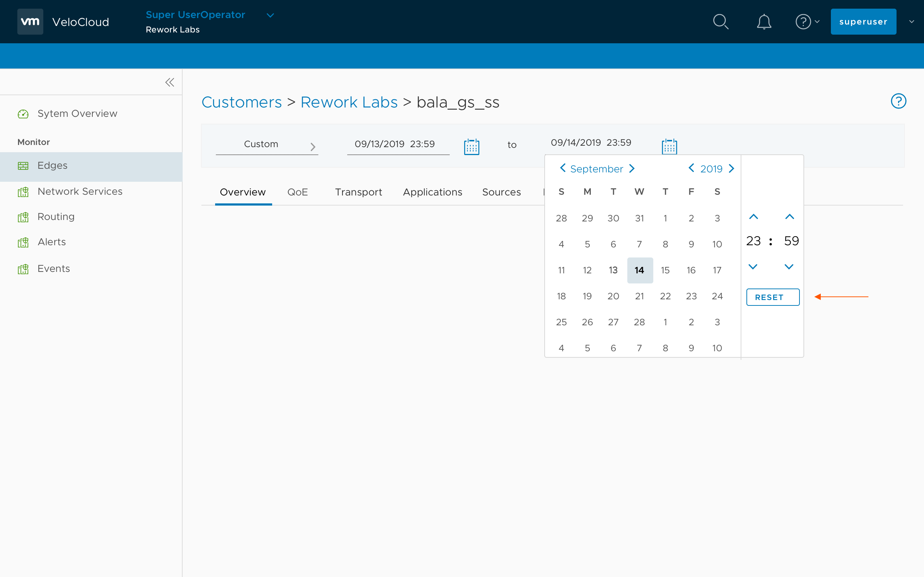Image resolution: width=924 pixels, height=577 pixels.
Task: Select September 14 in the calendar
Action: (x=639, y=270)
